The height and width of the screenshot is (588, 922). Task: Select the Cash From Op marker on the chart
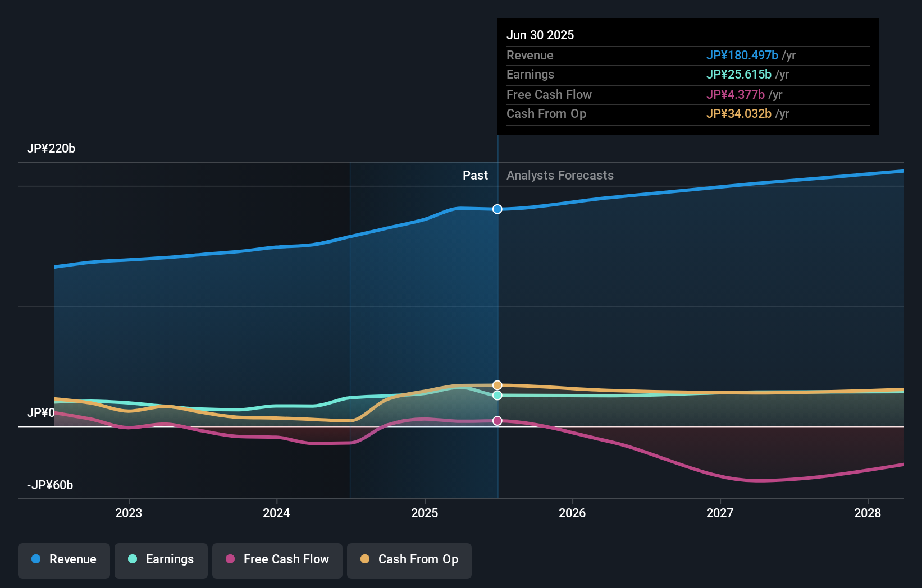point(497,385)
